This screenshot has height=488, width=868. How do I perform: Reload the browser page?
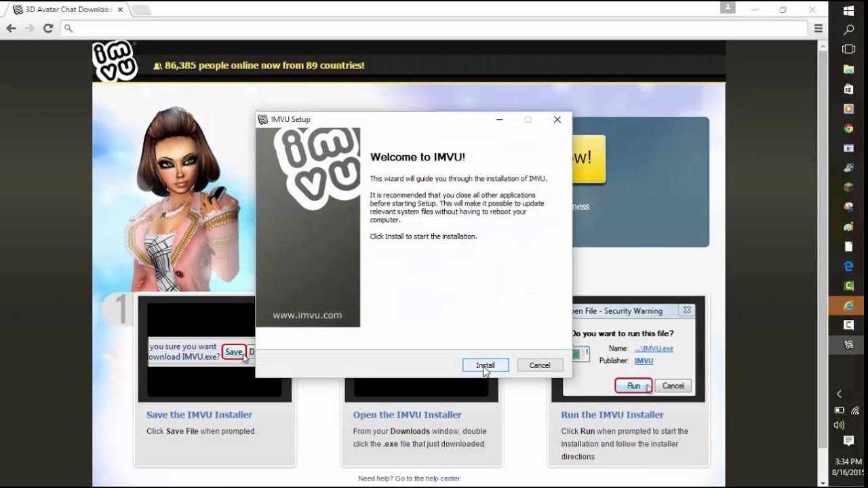coord(48,28)
